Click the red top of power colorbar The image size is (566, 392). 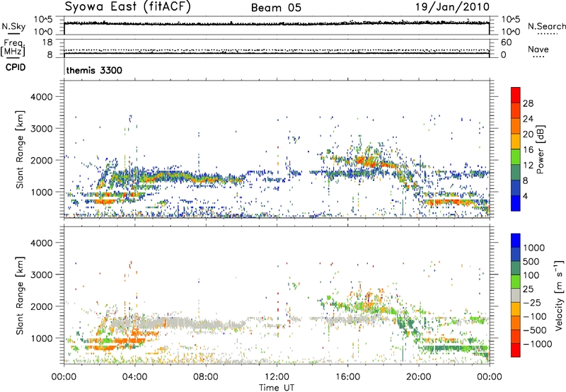(516, 95)
